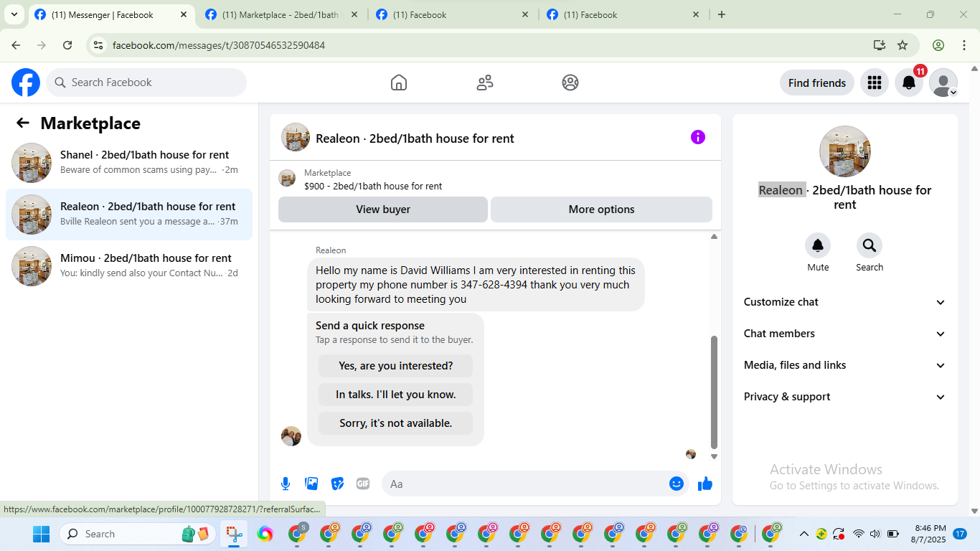
Task: Switch to the Marketplace - 2bed/1bath tab
Action: 281,14
